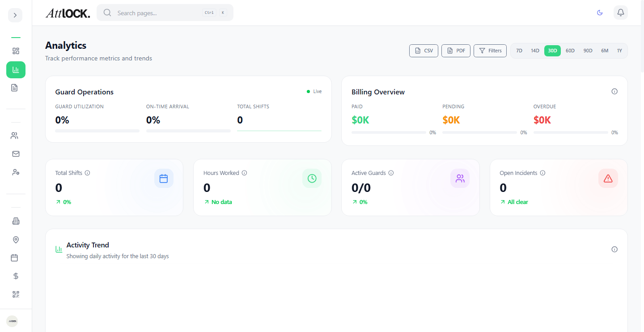
Task: Switch to the 7D time range
Action: click(519, 51)
